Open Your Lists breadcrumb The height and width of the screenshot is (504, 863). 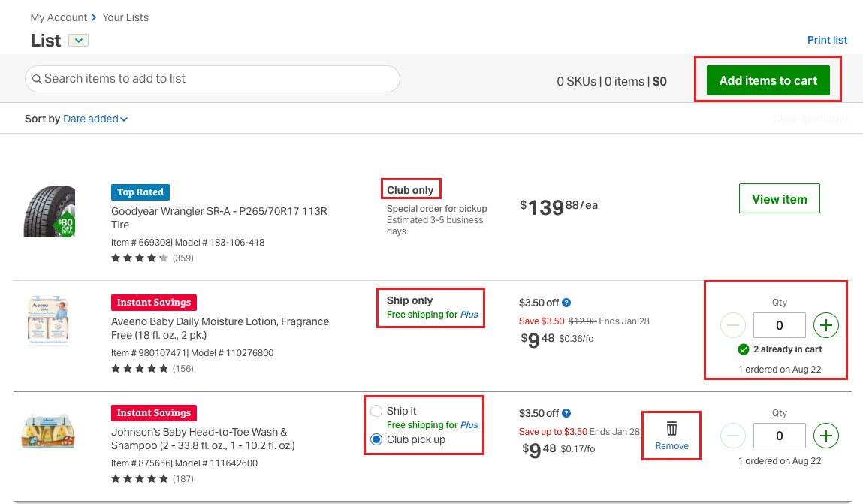[x=125, y=17]
